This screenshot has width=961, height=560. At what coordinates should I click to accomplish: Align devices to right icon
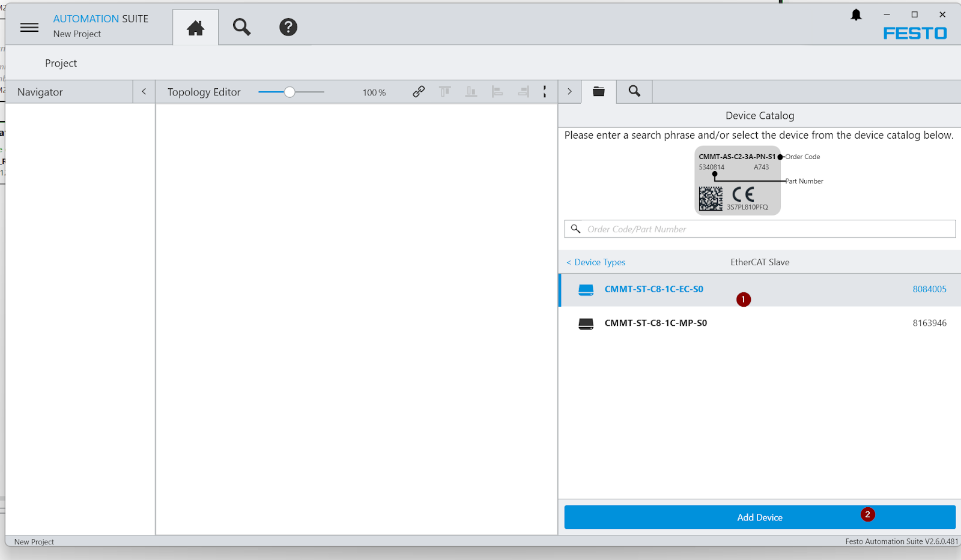point(524,92)
